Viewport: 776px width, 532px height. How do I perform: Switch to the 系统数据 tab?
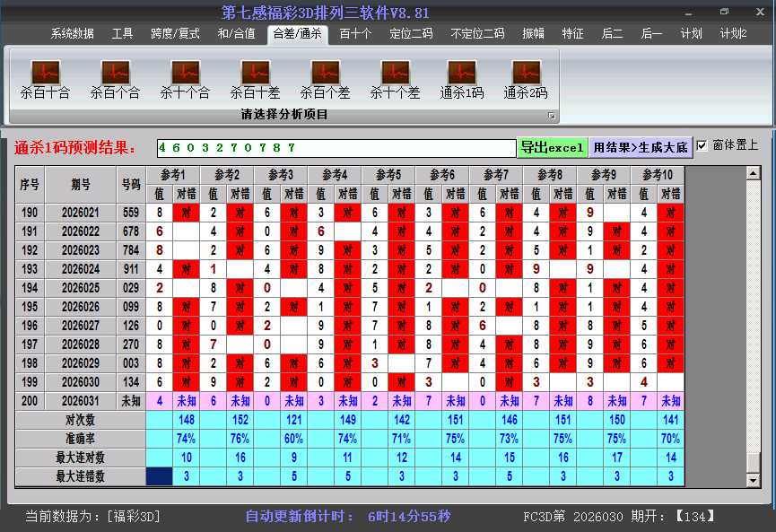(x=72, y=34)
